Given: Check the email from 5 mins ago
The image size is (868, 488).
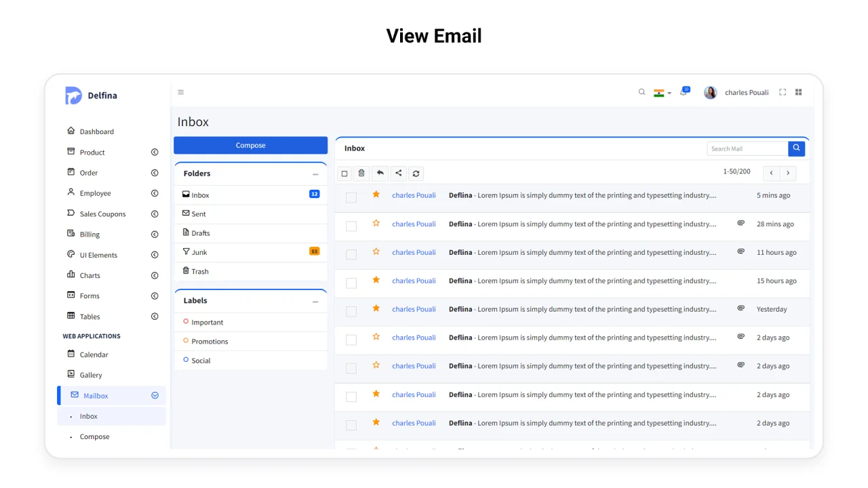Looking at the screenshot, I should click(x=351, y=197).
